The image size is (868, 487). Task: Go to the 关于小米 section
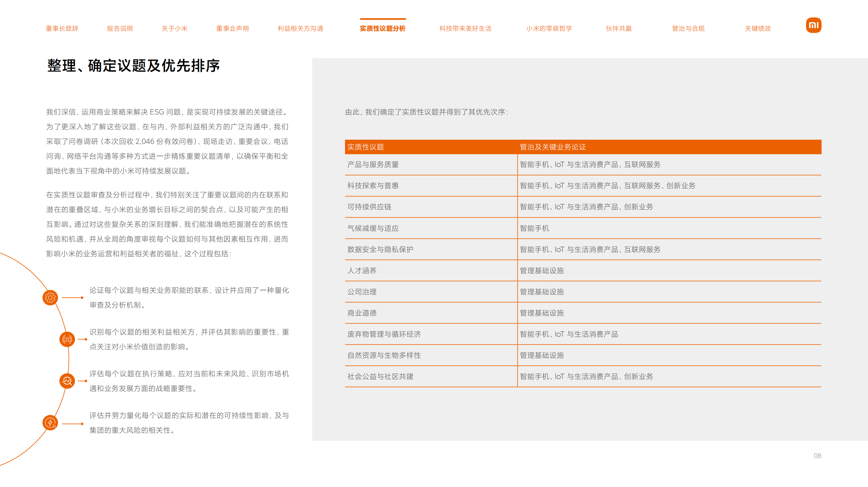(174, 29)
